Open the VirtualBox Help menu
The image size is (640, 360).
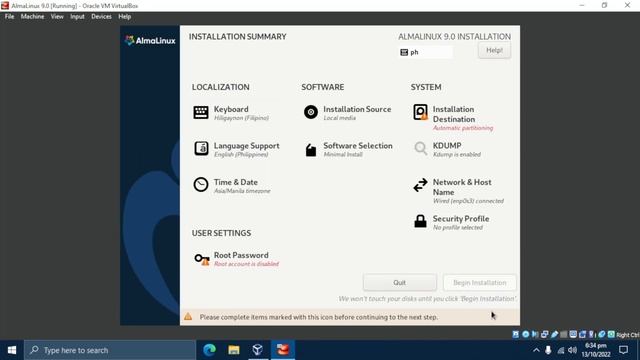[x=124, y=17]
